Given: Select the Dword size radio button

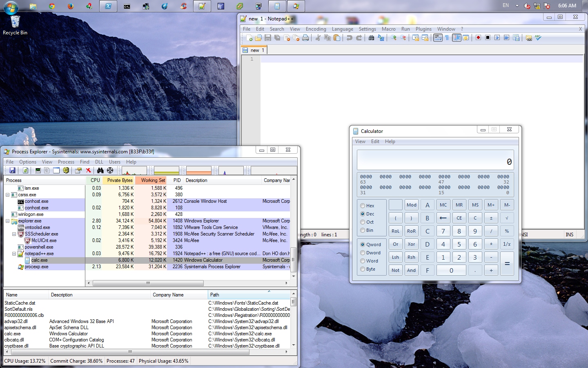Looking at the screenshot, I should [x=363, y=253].
